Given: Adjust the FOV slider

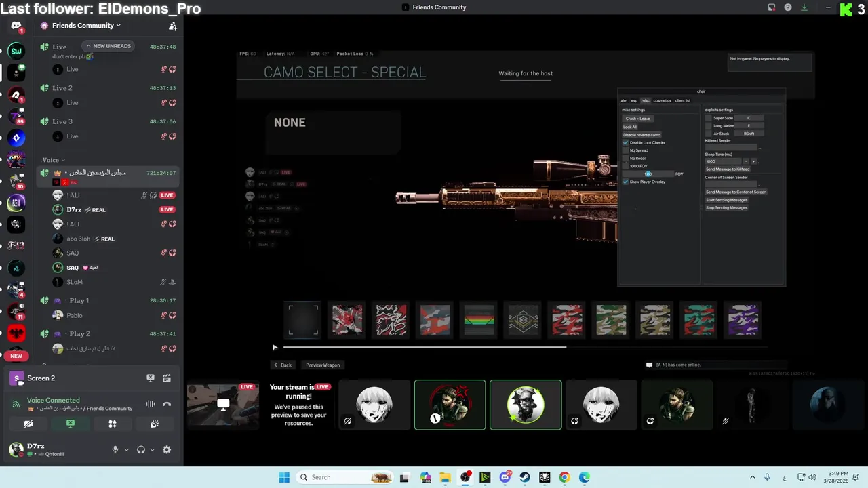Looking at the screenshot, I should click(648, 174).
